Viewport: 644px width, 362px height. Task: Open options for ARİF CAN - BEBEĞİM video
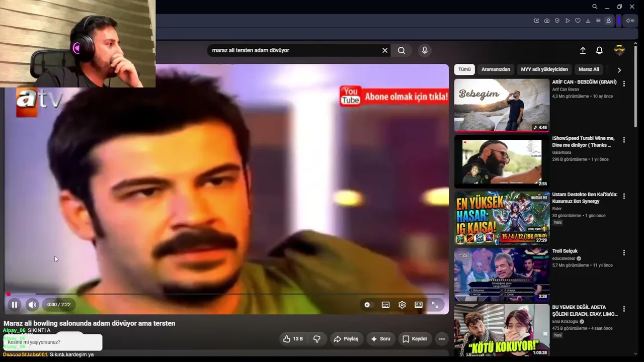point(624,83)
